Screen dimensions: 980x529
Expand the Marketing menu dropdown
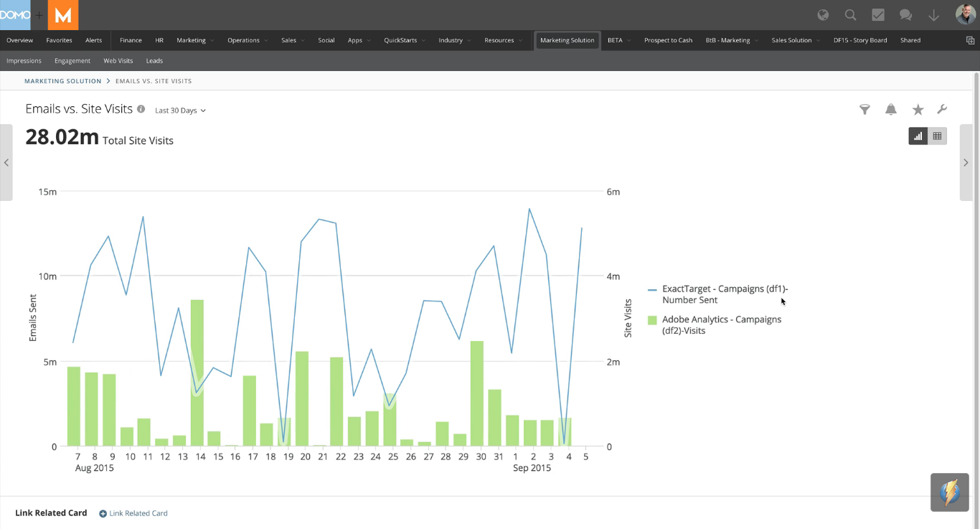(x=195, y=40)
